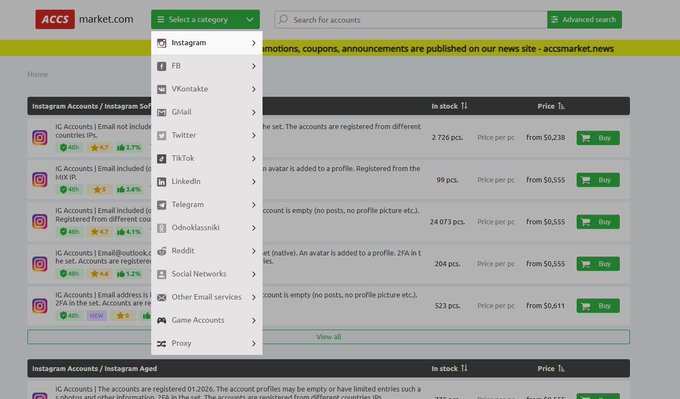680x399 pixels.
Task: Expand the LinkedIn submenu chevron
Action: click(x=254, y=182)
